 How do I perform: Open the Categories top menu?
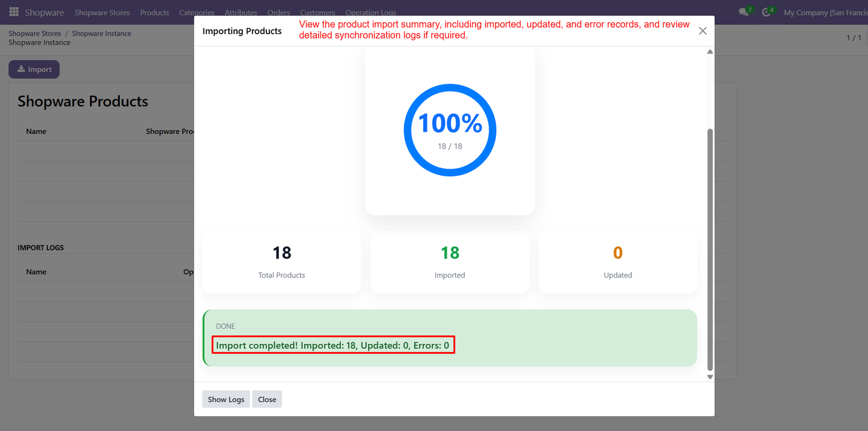(197, 12)
